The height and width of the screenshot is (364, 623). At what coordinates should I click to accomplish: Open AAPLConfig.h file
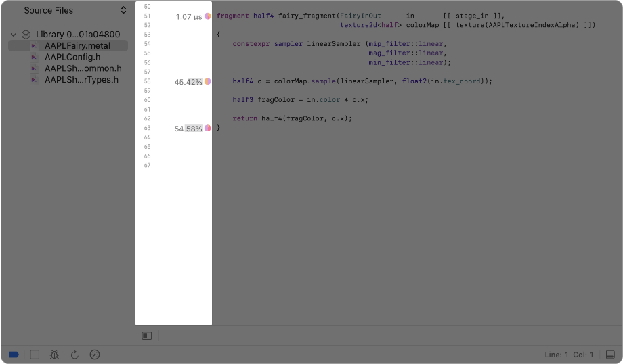[x=72, y=57]
